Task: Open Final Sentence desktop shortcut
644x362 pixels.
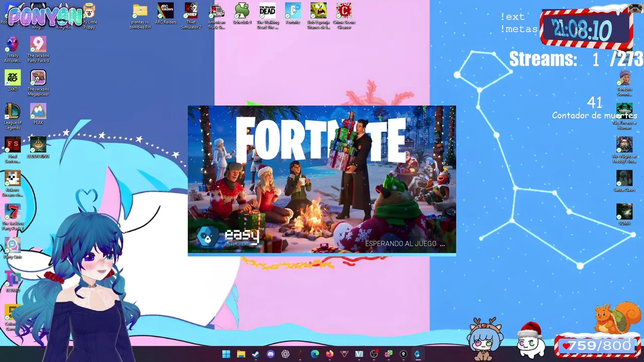Action: point(13,150)
